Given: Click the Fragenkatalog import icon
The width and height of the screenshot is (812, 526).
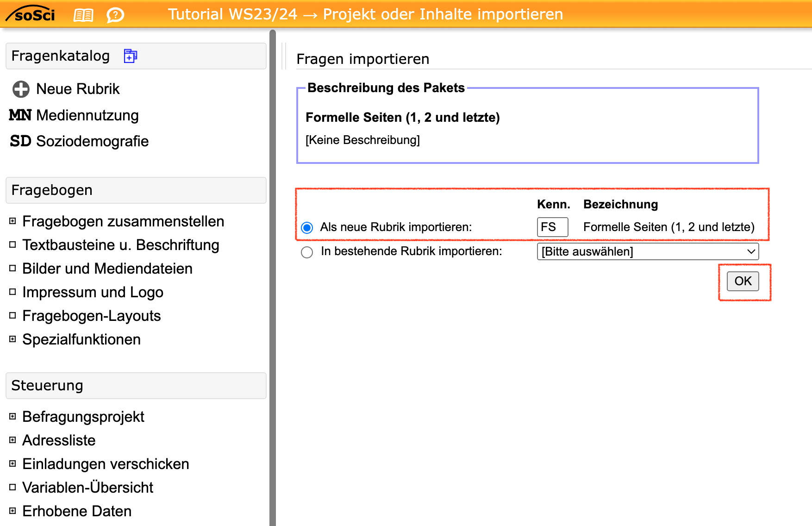Looking at the screenshot, I should 131,56.
